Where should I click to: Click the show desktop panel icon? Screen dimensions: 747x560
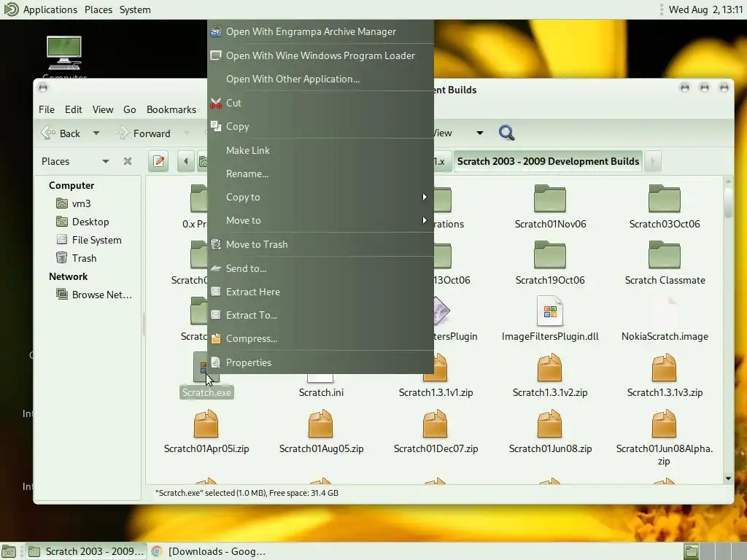9,551
